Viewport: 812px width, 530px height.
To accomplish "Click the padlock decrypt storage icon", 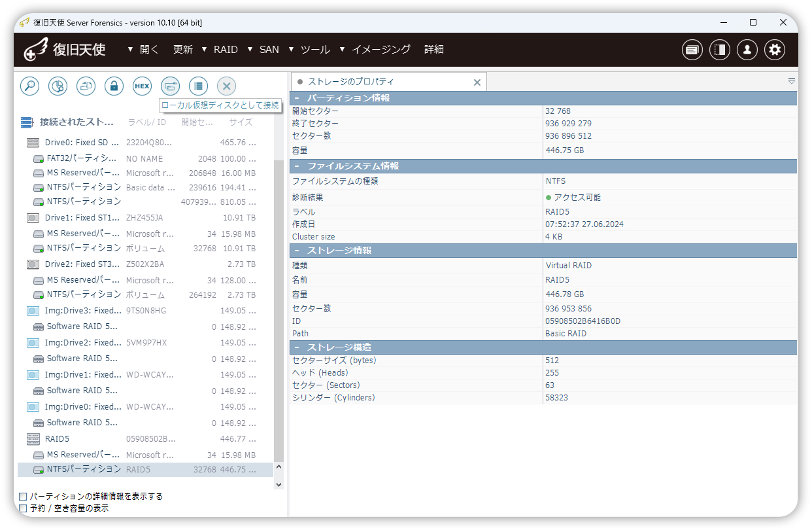I will tap(114, 86).
